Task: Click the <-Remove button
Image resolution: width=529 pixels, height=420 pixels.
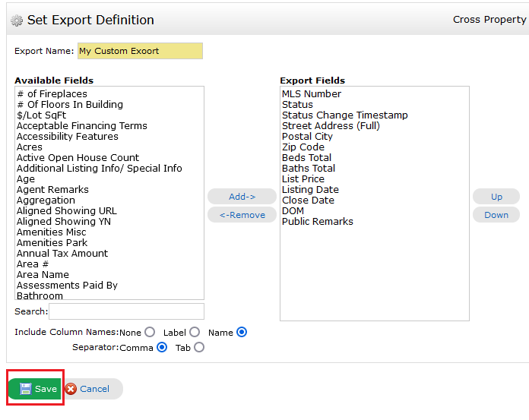Action: 242,215
